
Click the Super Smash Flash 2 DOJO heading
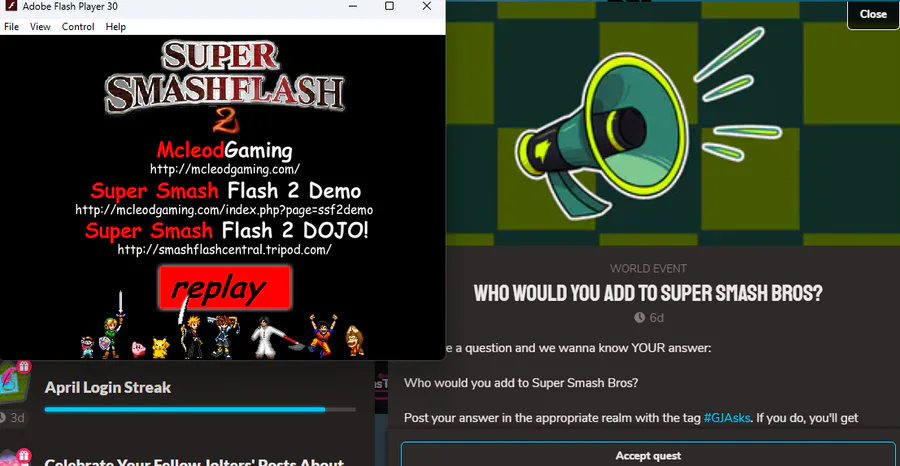pyautogui.click(x=227, y=230)
